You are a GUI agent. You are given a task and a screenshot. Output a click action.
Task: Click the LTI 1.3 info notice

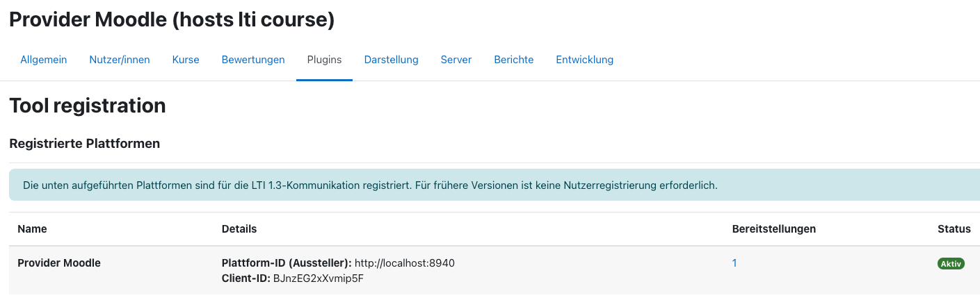coord(495,185)
